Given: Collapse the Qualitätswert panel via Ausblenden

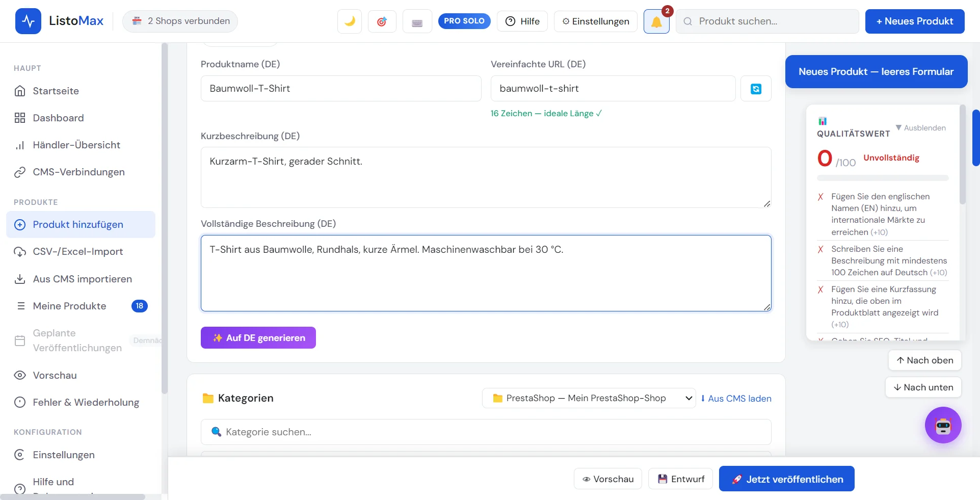Looking at the screenshot, I should [921, 128].
